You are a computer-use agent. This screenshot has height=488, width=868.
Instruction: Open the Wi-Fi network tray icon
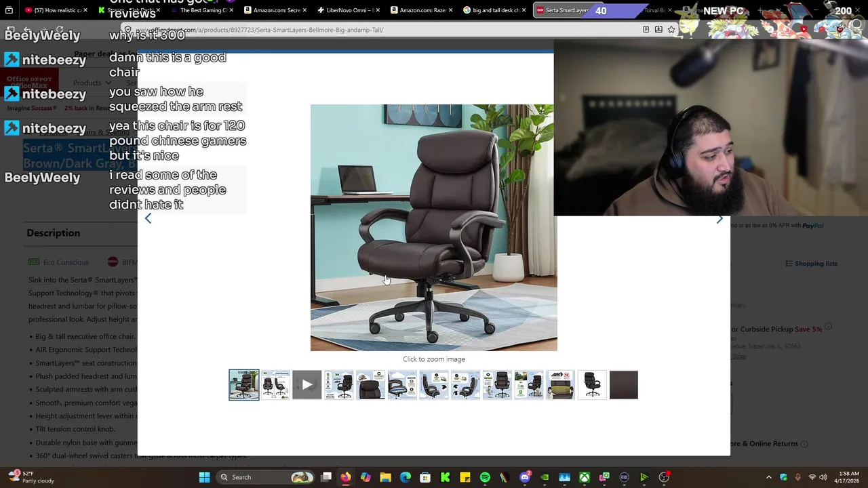812,477
